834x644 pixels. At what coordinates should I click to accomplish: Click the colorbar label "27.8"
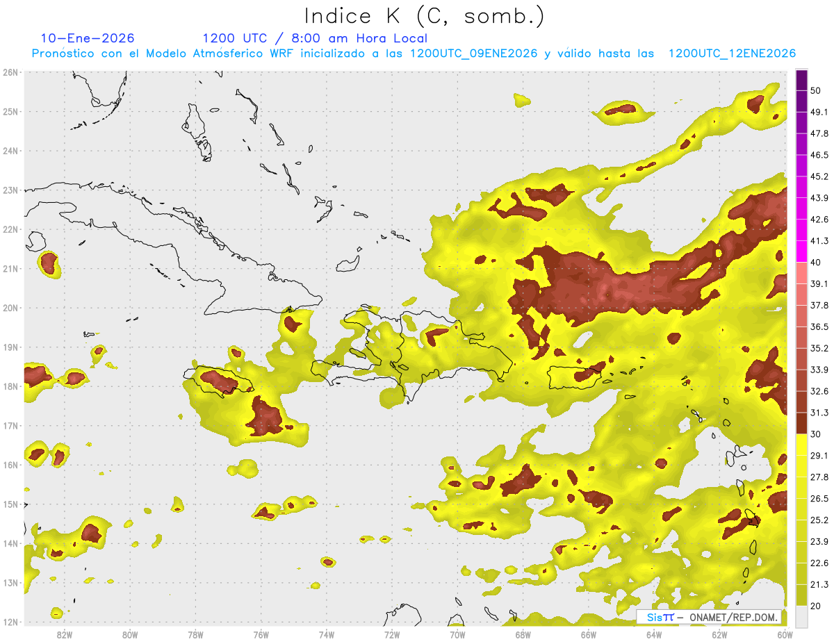819,477
